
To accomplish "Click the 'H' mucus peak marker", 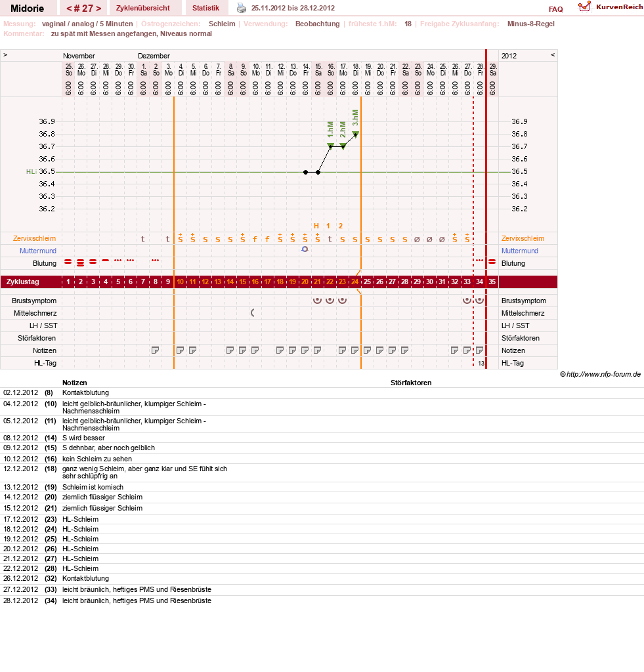I will pyautogui.click(x=316, y=226).
